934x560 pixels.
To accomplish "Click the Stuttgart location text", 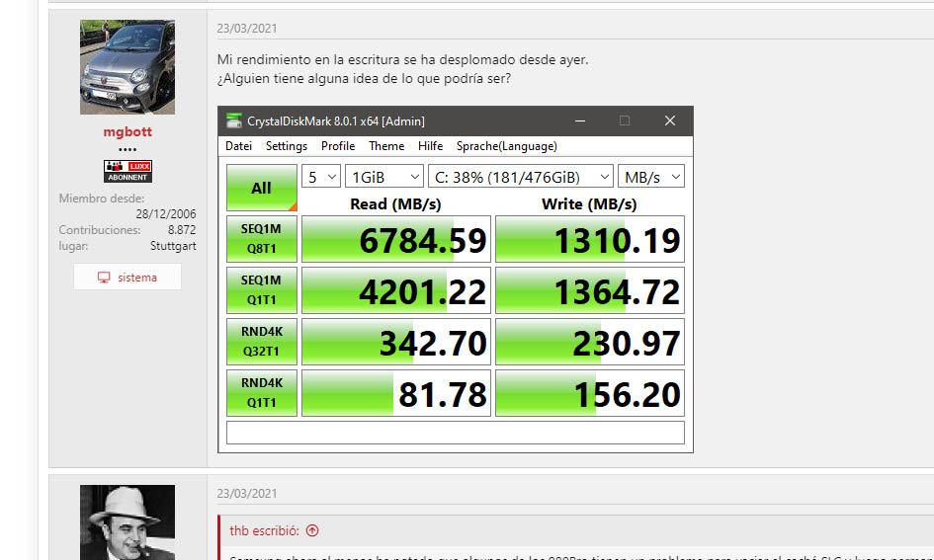I will (173, 246).
